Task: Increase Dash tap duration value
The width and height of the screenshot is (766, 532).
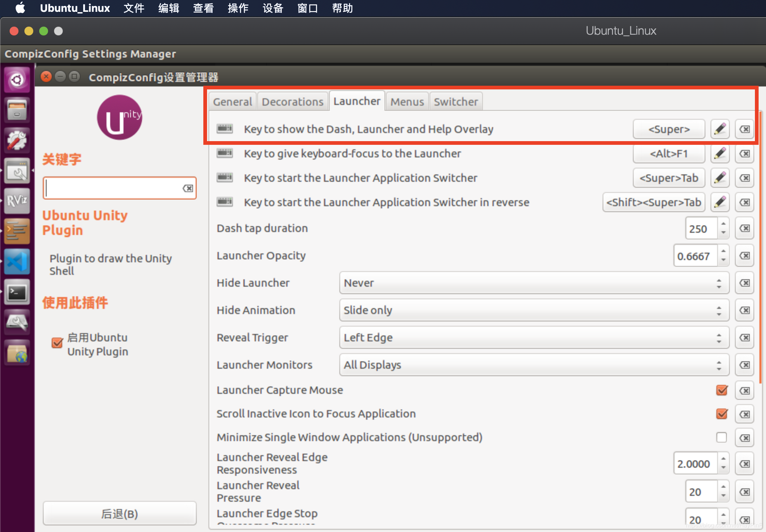Action: coord(723,224)
